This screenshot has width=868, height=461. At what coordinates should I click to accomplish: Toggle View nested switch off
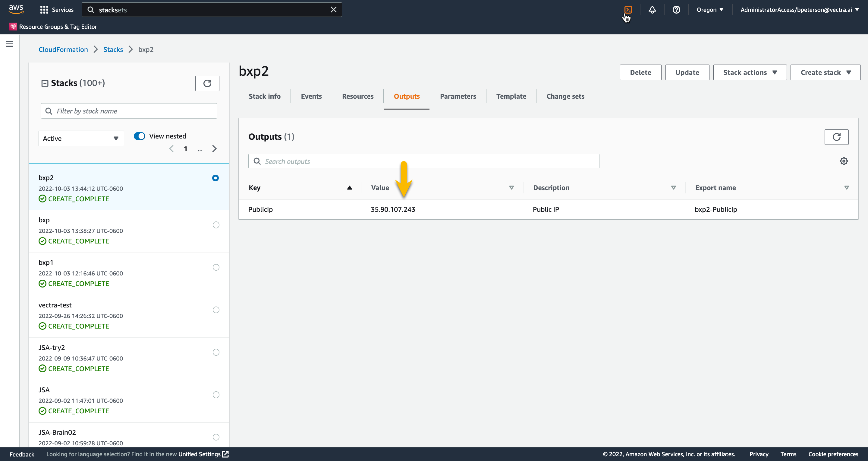[139, 136]
